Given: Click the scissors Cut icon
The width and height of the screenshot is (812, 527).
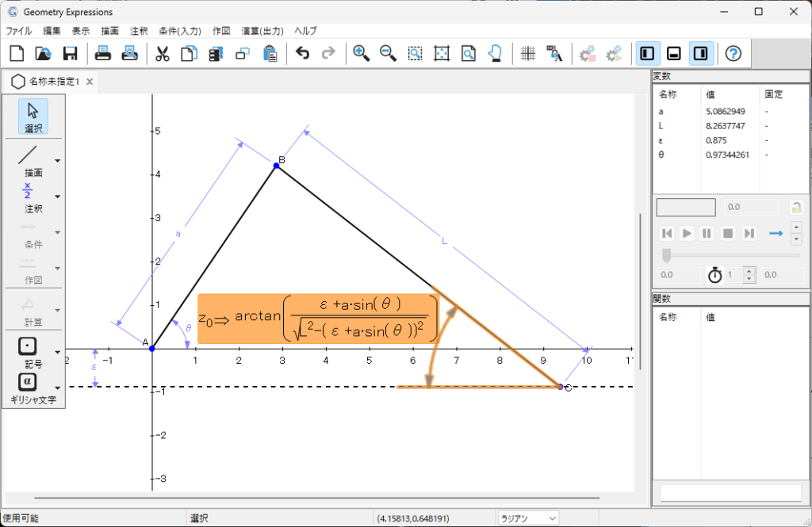Looking at the screenshot, I should click(163, 54).
